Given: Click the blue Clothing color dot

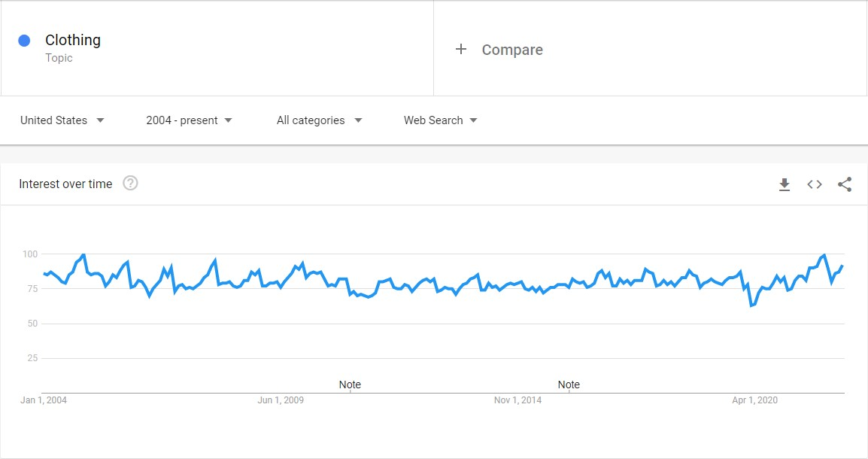Looking at the screenshot, I should 24,41.
